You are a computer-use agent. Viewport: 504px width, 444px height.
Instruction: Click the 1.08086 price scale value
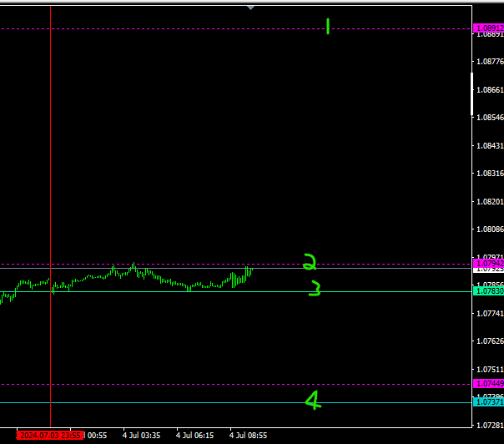[x=490, y=230]
